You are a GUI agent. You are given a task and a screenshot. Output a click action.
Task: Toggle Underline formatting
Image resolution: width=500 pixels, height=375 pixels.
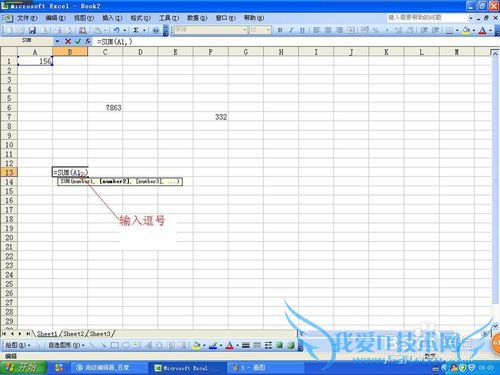(x=302, y=30)
